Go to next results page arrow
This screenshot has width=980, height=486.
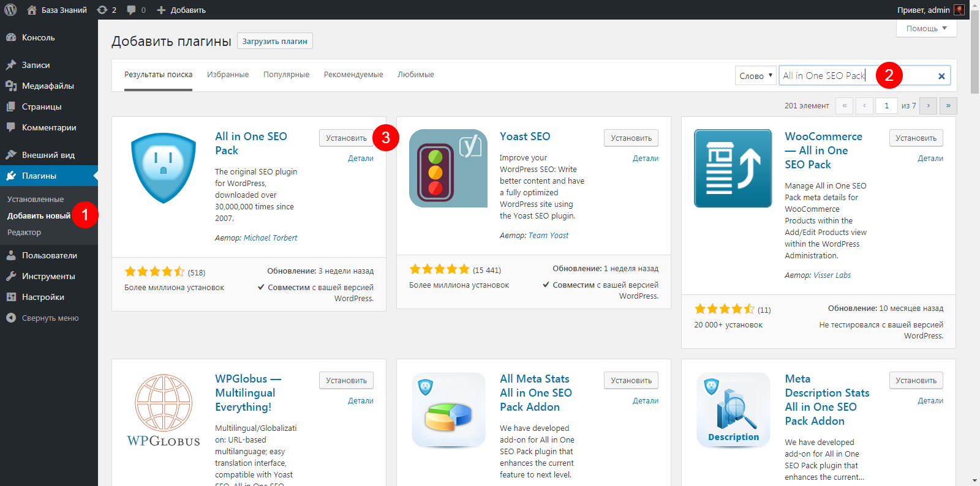(x=929, y=106)
